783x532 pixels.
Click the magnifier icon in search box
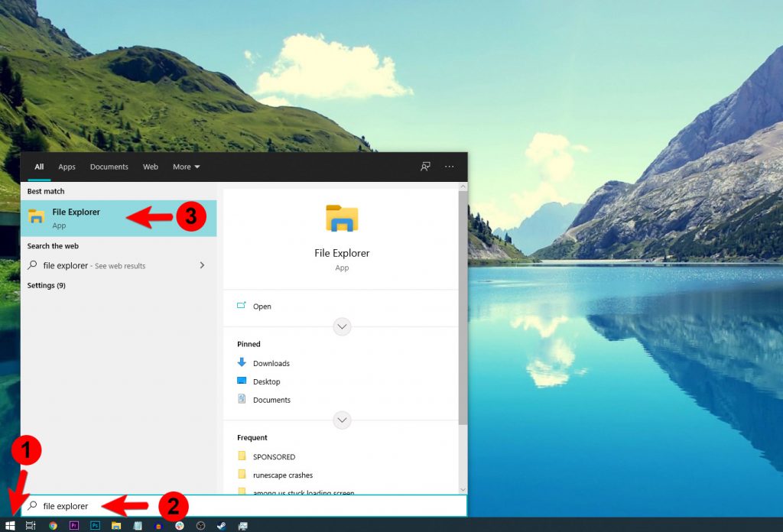[x=32, y=505]
